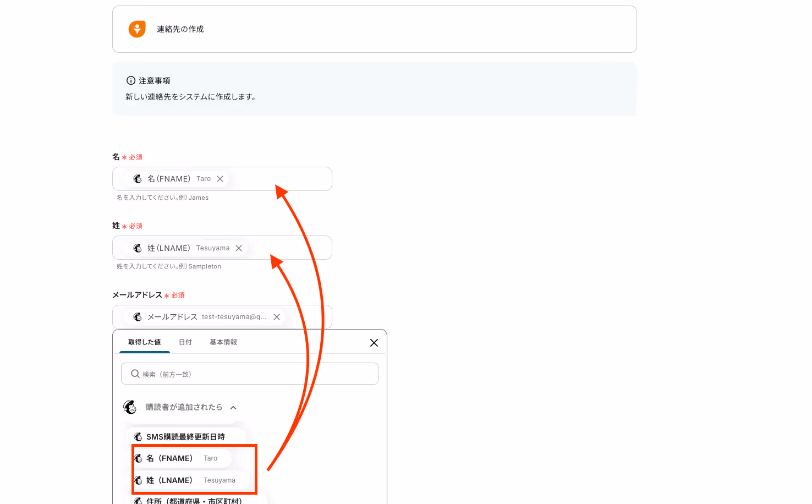Remove the メールアドレス chip
The width and height of the screenshot is (812, 504).
(277, 317)
